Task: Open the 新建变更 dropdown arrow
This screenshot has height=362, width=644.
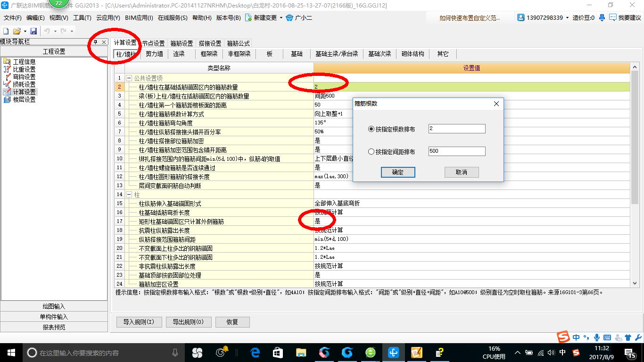Action: [281, 18]
